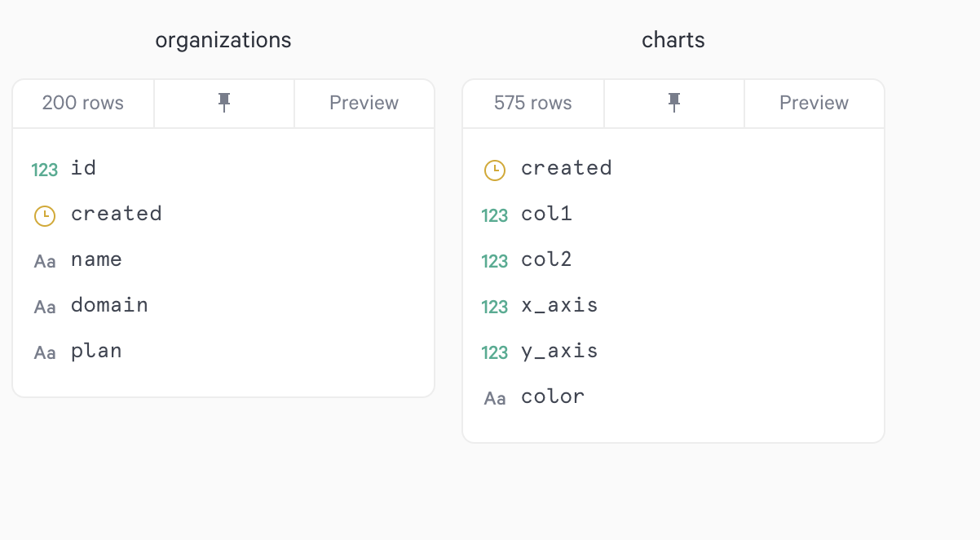Screen dimensions: 980x540
Task: Click numeric type icon beside x_axis
Action: tap(495, 307)
